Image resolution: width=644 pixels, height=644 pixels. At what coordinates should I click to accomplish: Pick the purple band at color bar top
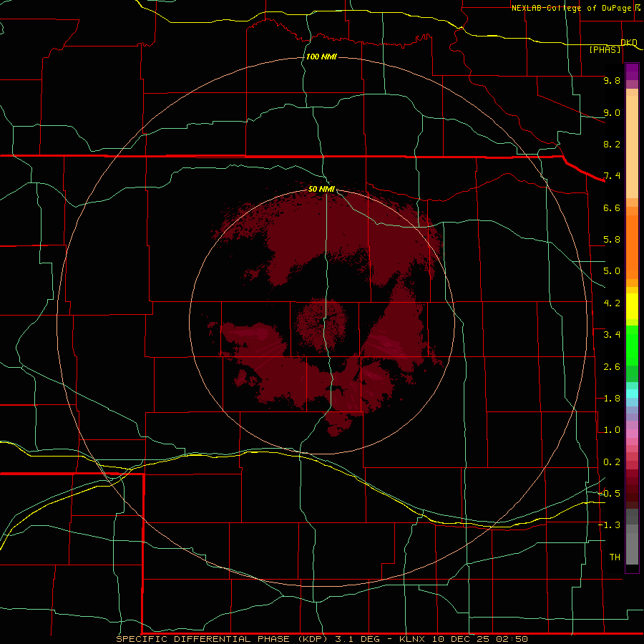(x=632, y=72)
